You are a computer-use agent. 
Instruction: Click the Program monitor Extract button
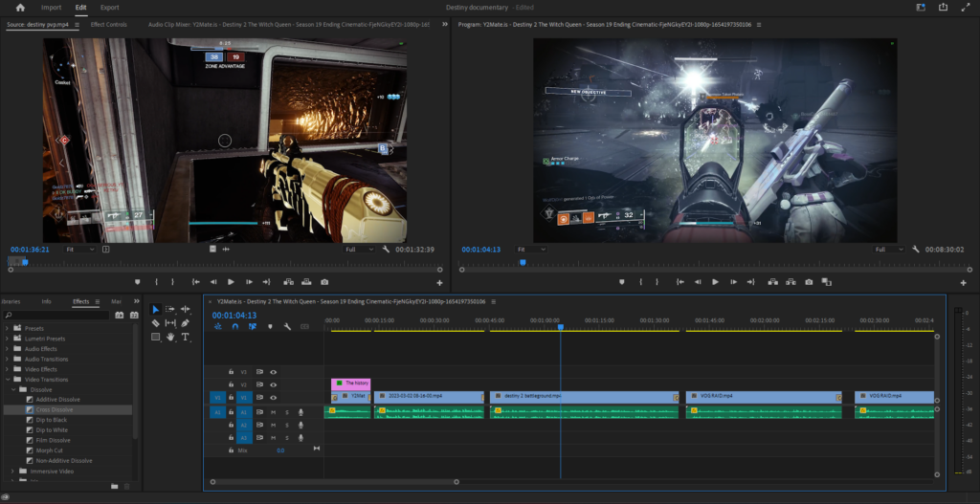[x=791, y=282]
